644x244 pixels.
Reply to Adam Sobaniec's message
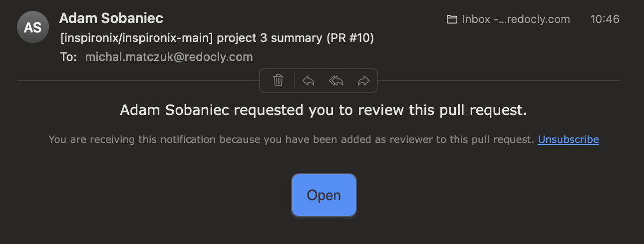click(309, 80)
